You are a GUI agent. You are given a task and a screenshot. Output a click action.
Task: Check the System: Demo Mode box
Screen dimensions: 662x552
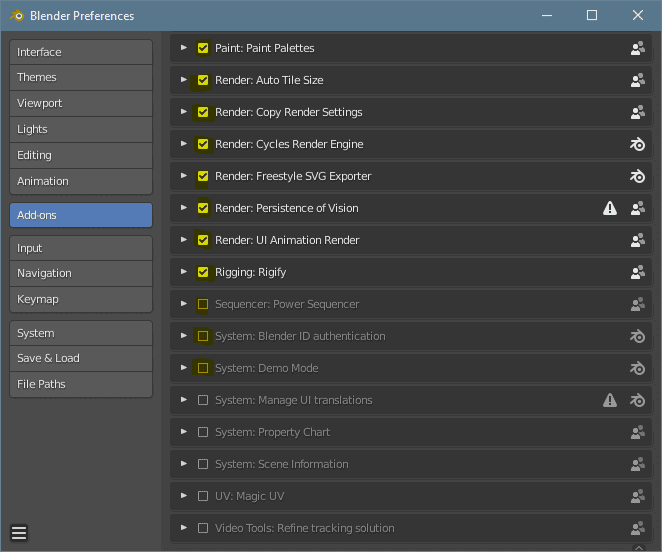(x=203, y=368)
